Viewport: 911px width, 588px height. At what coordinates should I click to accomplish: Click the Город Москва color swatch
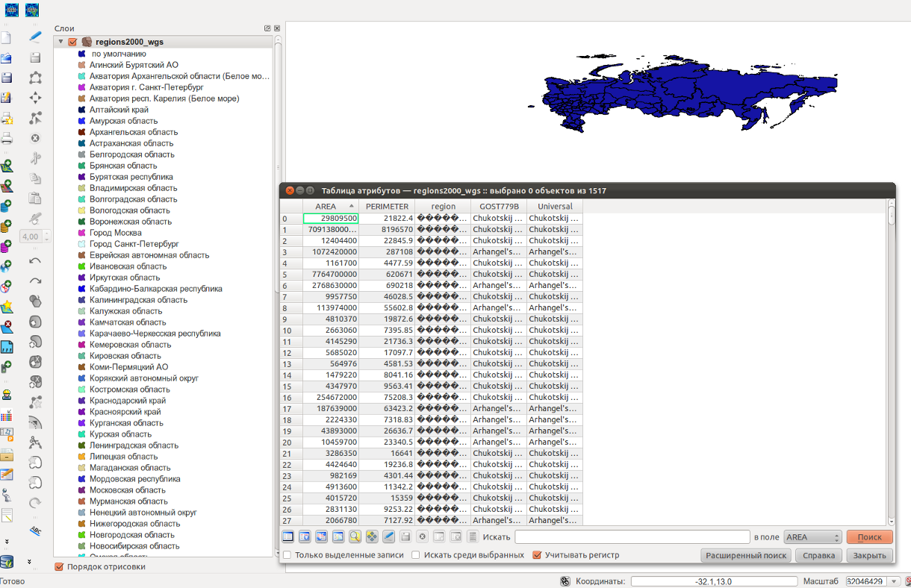(82, 233)
